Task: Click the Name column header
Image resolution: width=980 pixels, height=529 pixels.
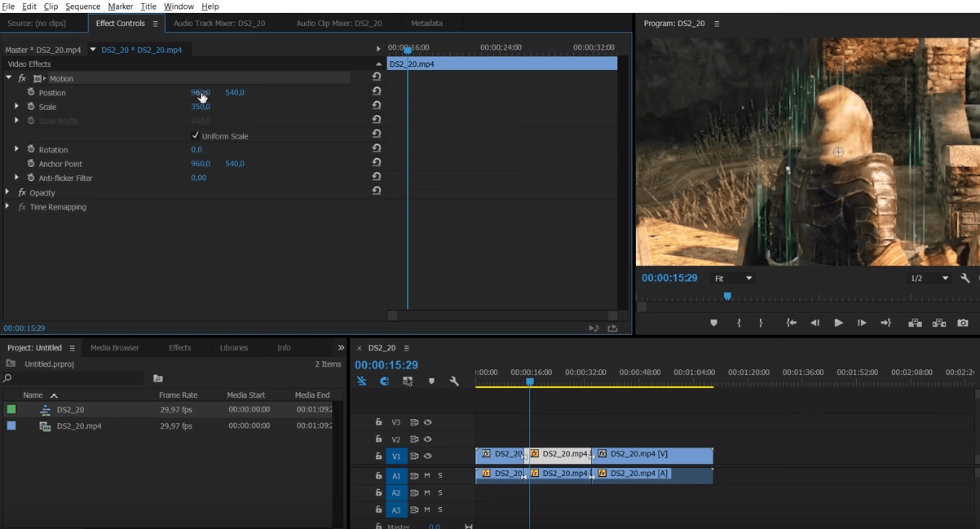Action: pos(33,395)
